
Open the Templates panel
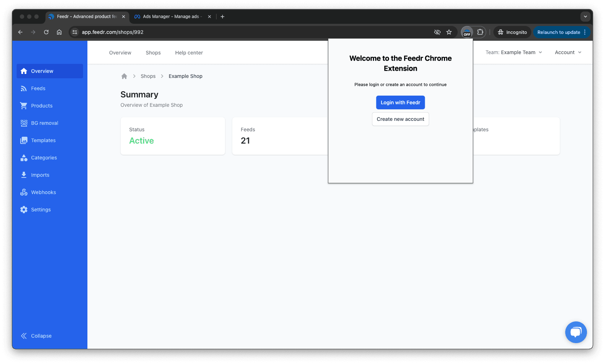pos(43,140)
